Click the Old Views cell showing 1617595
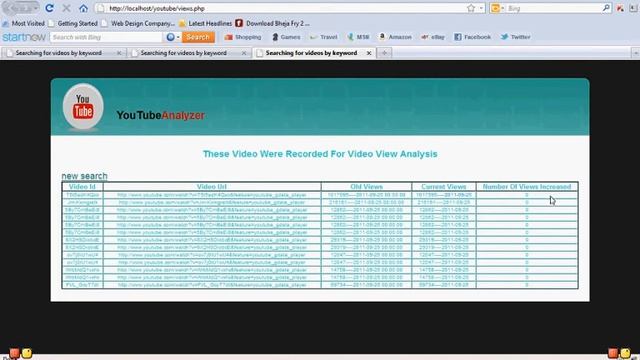640x360 pixels. pos(367,195)
